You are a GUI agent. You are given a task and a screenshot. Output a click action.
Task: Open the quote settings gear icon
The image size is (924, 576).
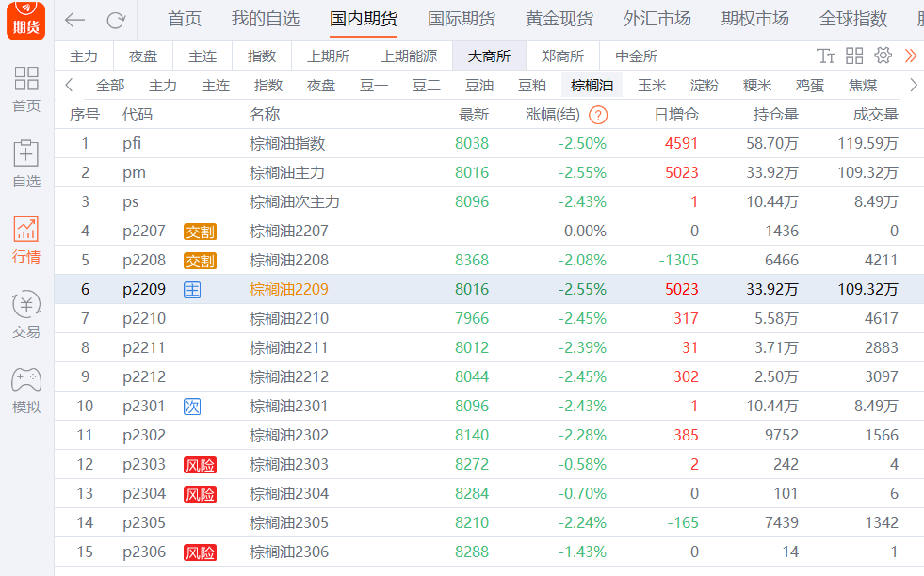pyautogui.click(x=882, y=56)
